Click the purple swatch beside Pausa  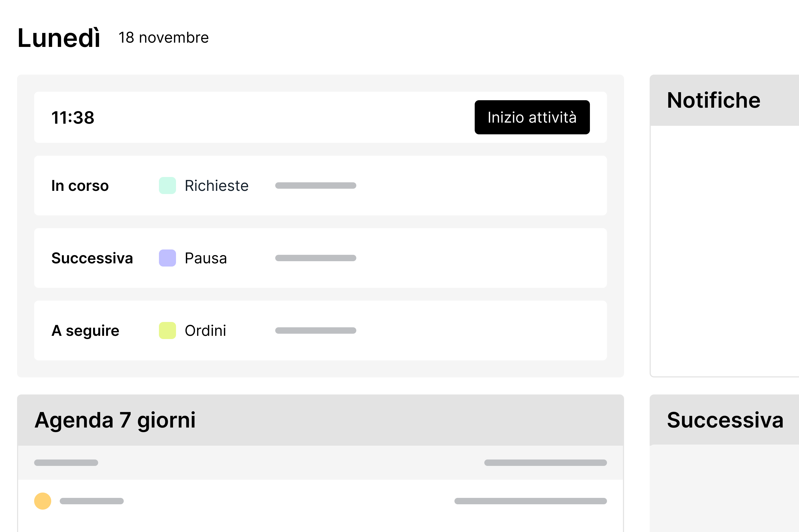click(167, 258)
